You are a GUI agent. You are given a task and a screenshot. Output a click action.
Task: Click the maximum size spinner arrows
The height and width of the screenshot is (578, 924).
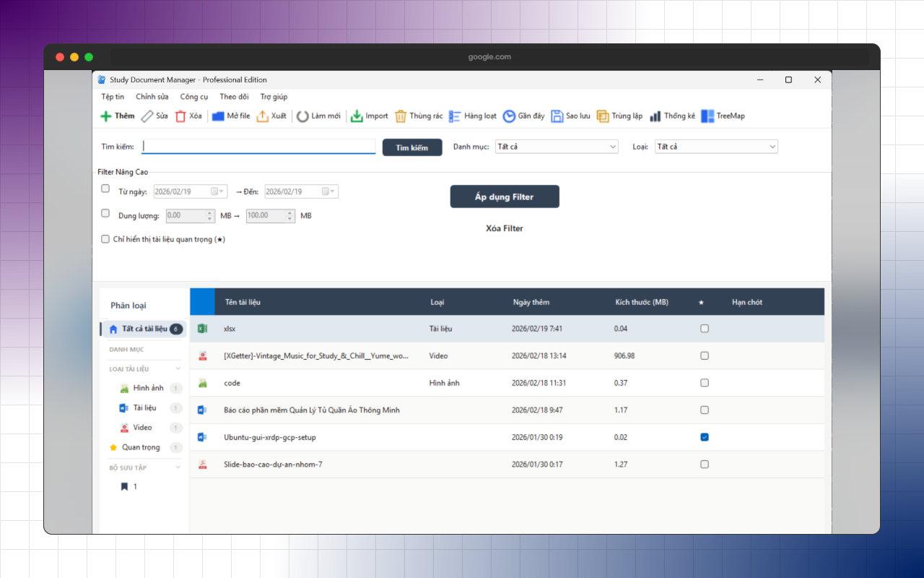290,215
